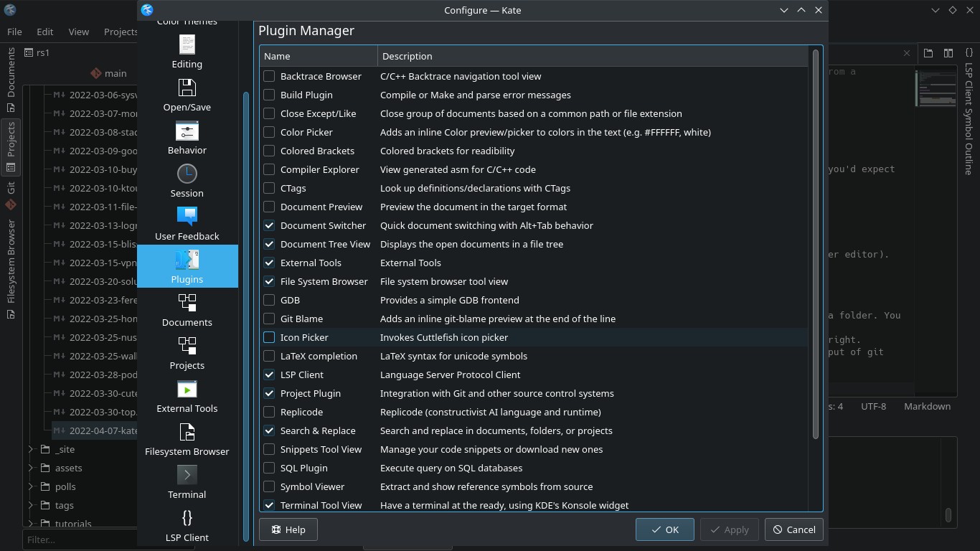Screen dimensions: 980x551
Task: Click the braces icon in Kate's right sidebar
Action: (x=969, y=52)
